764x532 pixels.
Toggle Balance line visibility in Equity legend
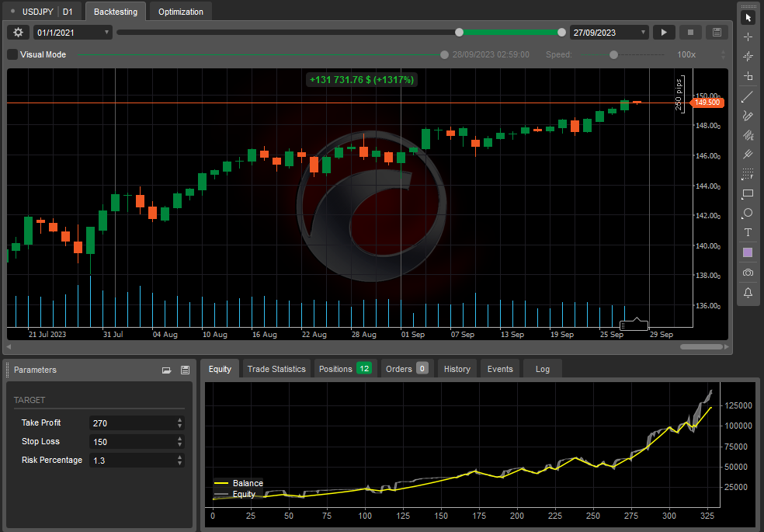(x=238, y=482)
